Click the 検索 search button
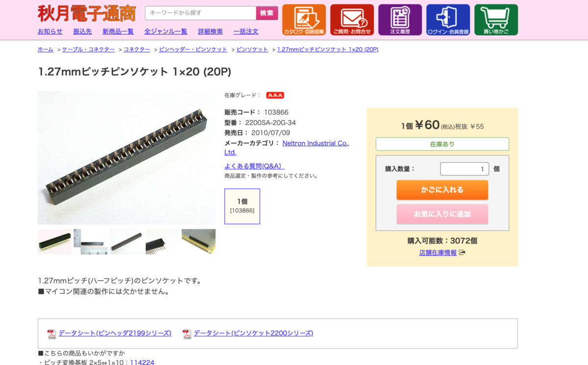588x365 pixels. (267, 13)
